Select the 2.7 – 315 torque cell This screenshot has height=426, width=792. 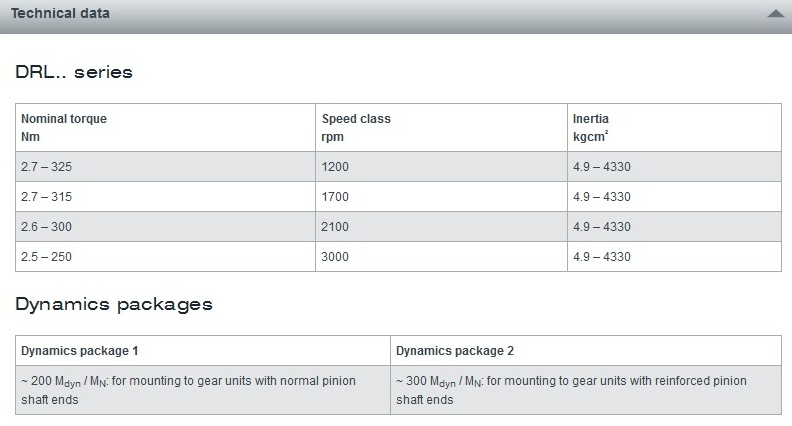point(165,197)
